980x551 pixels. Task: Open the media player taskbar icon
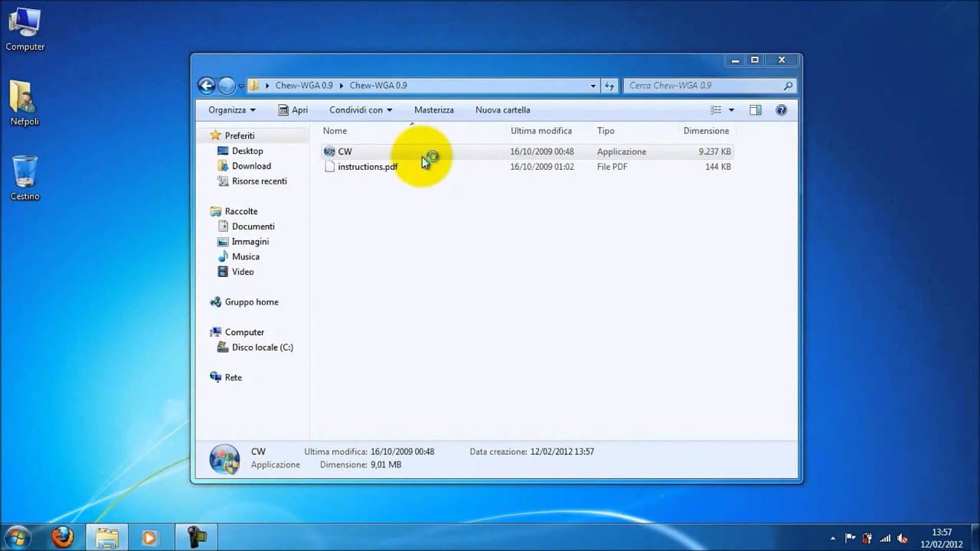click(149, 537)
